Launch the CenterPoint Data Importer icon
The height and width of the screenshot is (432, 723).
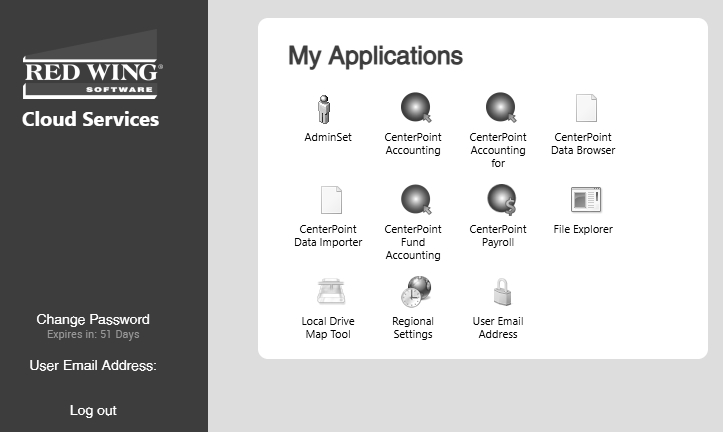(x=328, y=200)
